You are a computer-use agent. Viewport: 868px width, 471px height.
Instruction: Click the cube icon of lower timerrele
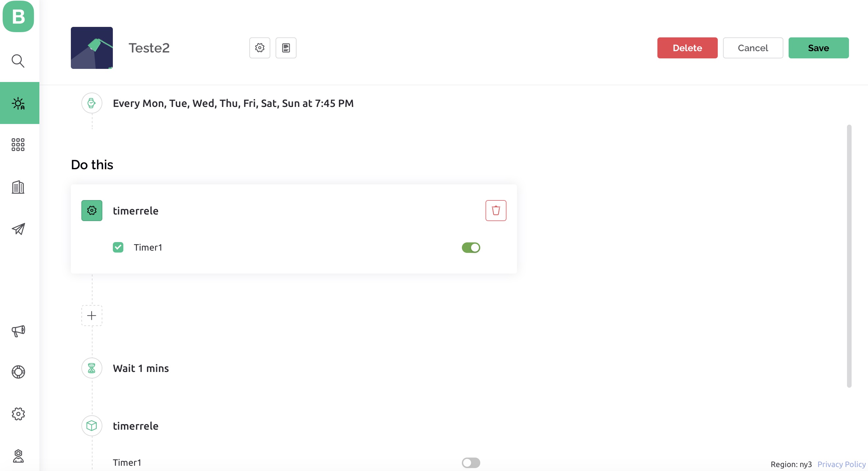pos(92,426)
